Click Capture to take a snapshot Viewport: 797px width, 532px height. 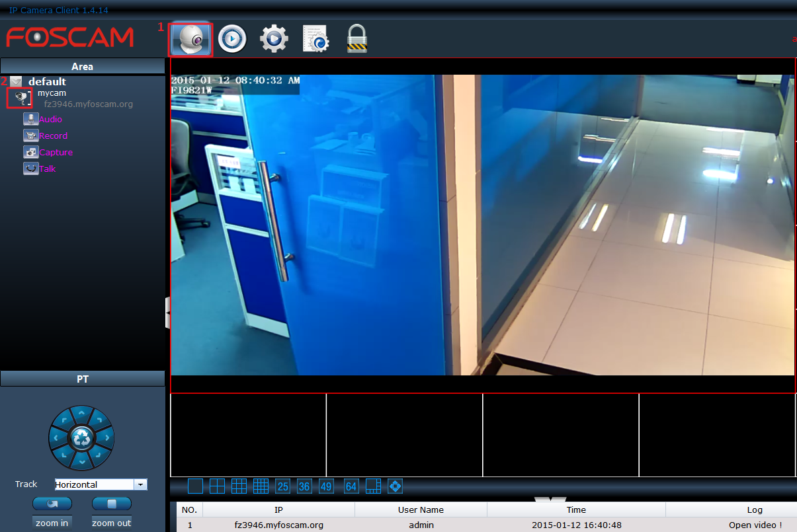pyautogui.click(x=55, y=153)
